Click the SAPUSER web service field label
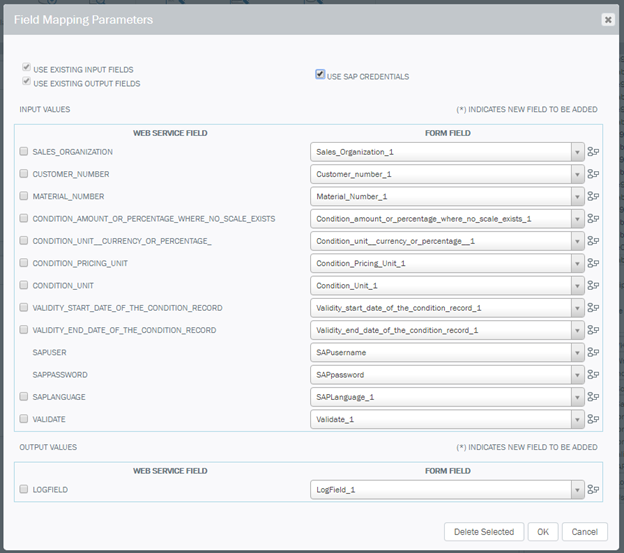Screen dimensions: 624x553 49,352
